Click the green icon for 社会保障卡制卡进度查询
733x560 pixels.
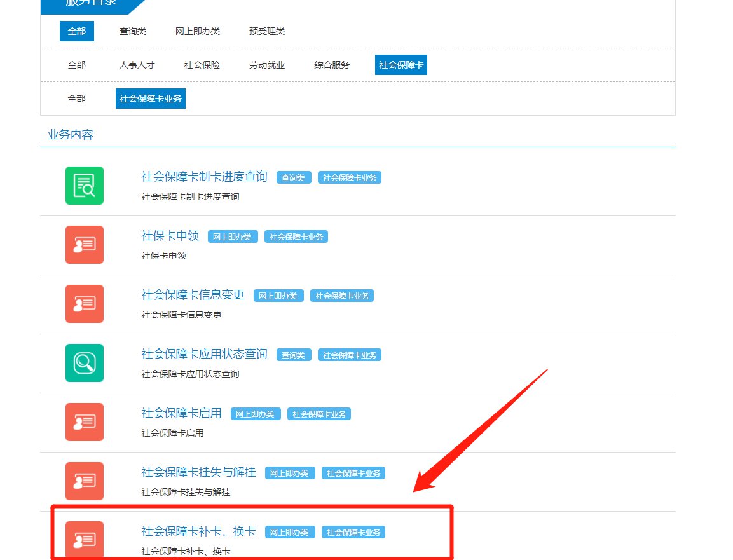tap(84, 186)
